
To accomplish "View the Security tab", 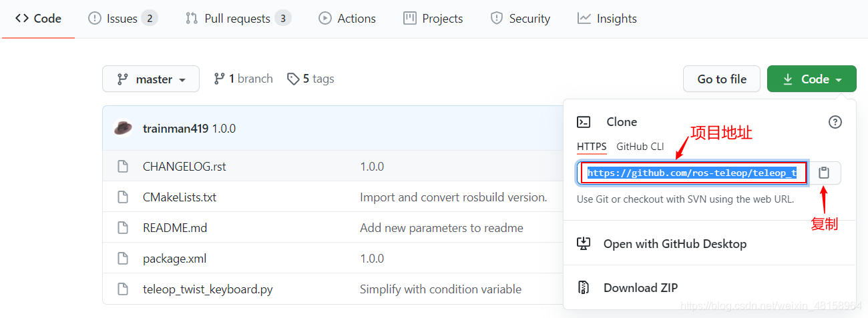I will tap(520, 19).
